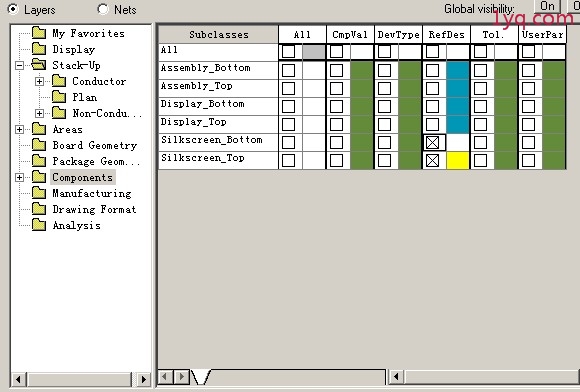Screen dimensions: 580x392
Task: Expand the Components tree node
Action: point(19,178)
